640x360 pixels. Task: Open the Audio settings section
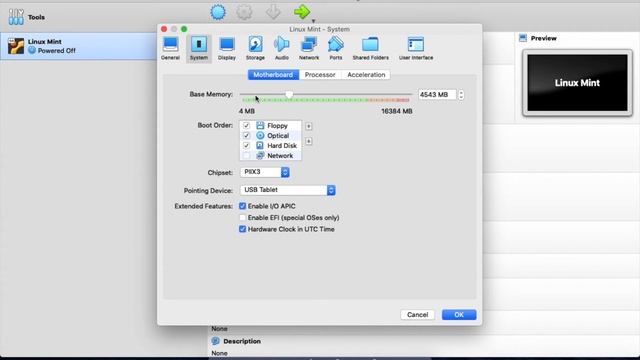282,48
